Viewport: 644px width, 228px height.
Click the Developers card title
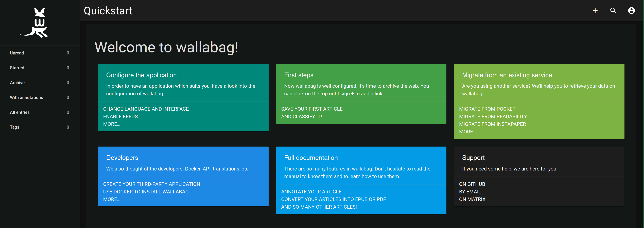pos(122,158)
